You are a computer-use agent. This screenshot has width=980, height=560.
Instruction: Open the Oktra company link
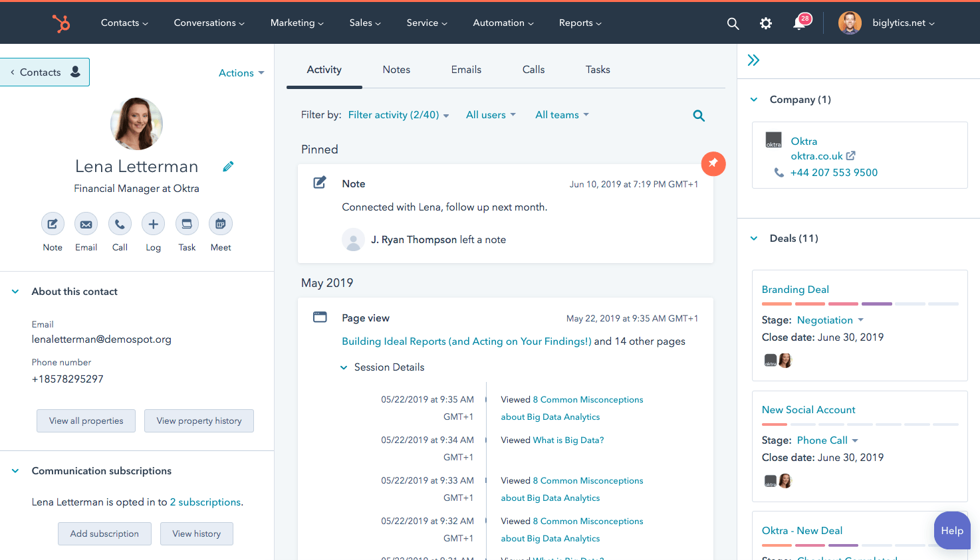coord(804,141)
